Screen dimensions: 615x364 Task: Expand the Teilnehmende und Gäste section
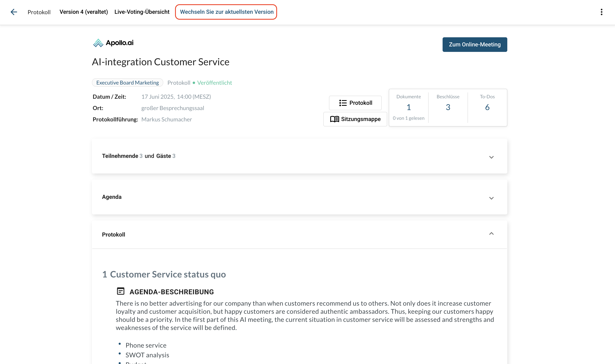pos(491,157)
